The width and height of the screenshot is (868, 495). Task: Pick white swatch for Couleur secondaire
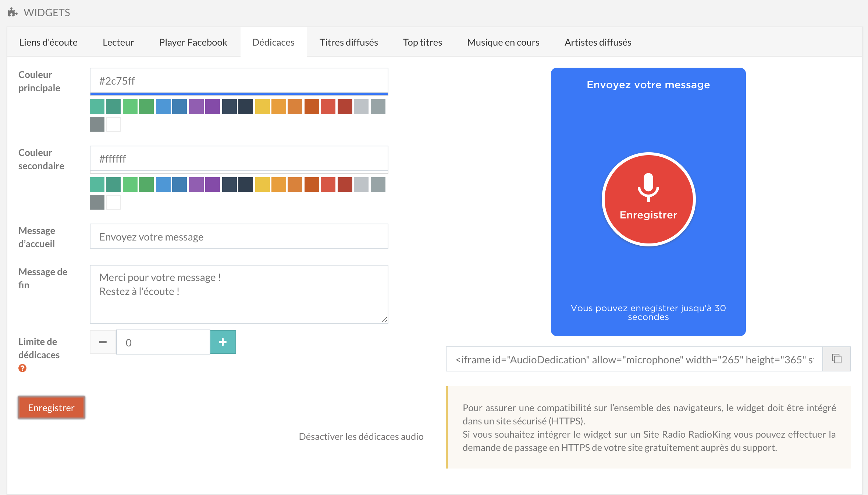click(x=113, y=202)
